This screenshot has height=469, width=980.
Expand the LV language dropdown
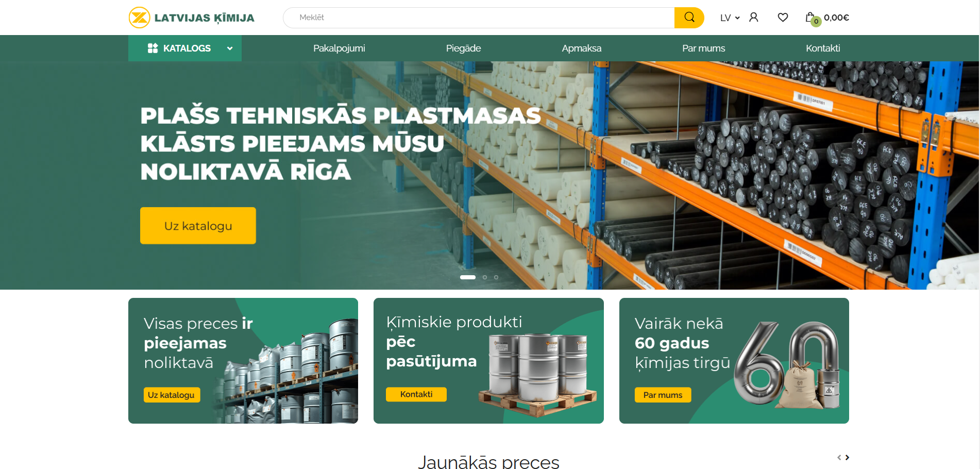[x=730, y=18]
